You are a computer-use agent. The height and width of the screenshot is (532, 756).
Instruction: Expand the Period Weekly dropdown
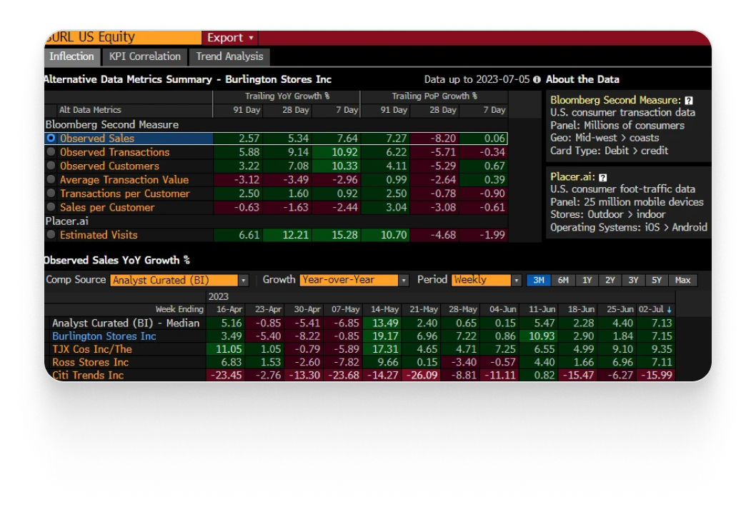516,281
